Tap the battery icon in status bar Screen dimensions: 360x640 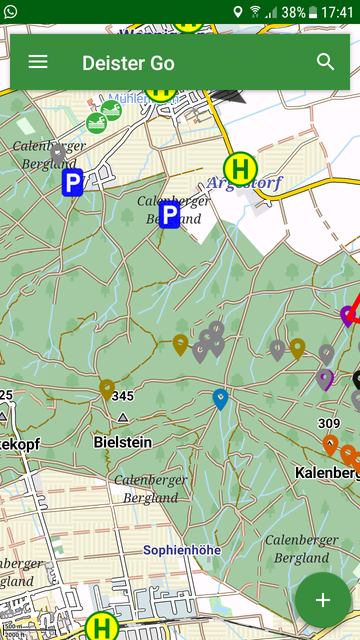click(313, 12)
